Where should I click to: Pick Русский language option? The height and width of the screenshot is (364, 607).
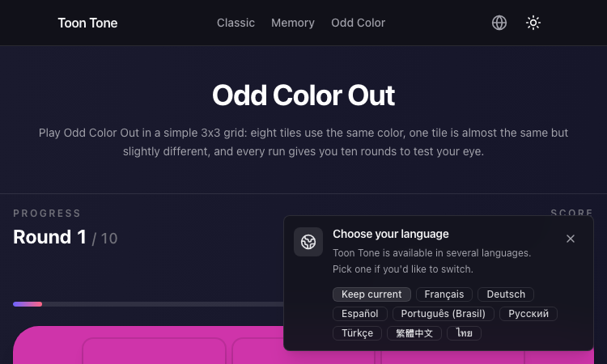(528, 314)
